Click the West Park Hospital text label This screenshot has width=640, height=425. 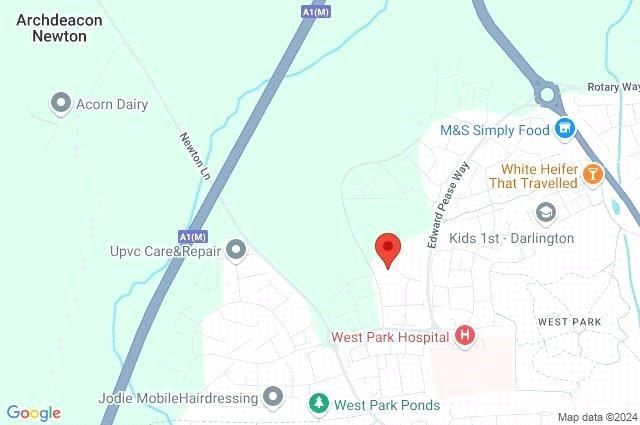[x=390, y=337]
